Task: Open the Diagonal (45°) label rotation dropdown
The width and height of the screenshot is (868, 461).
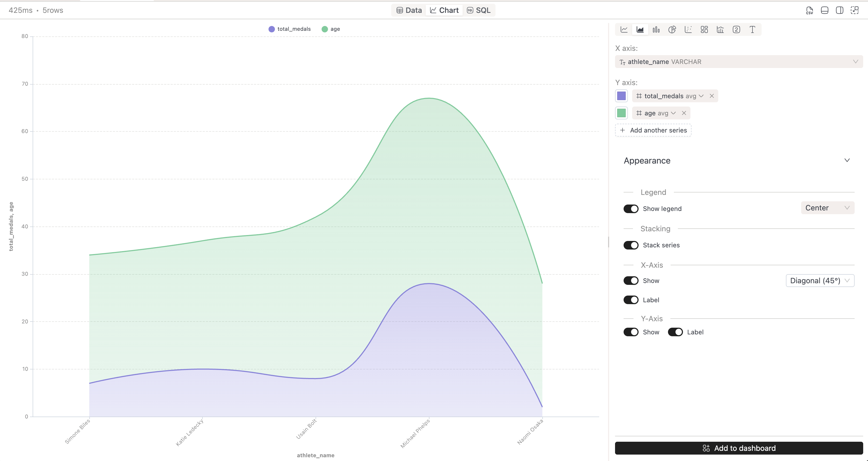Action: [x=820, y=281]
